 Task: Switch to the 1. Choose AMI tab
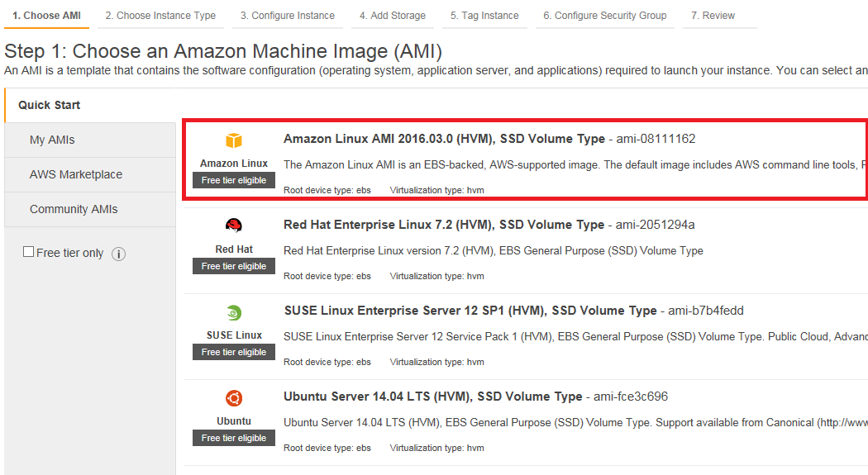46,16
